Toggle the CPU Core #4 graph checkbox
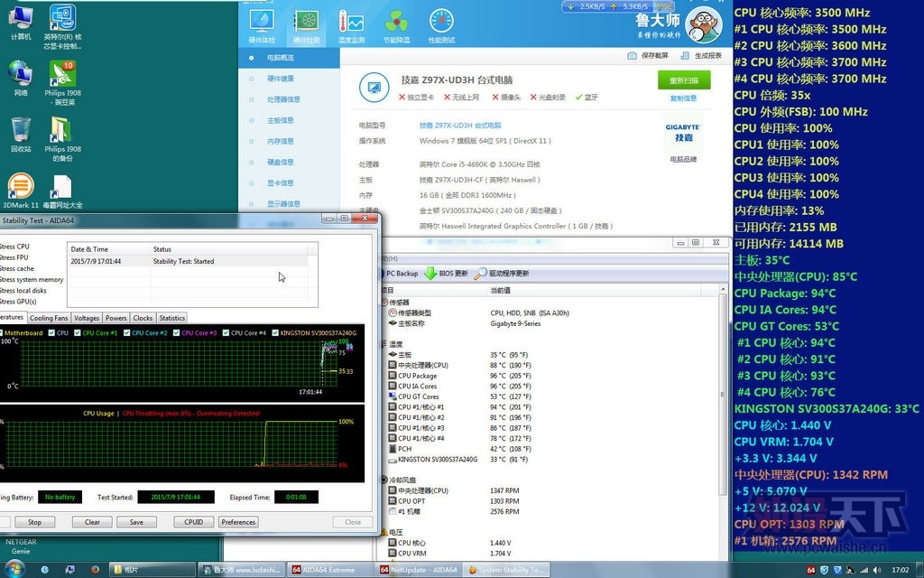 point(226,332)
